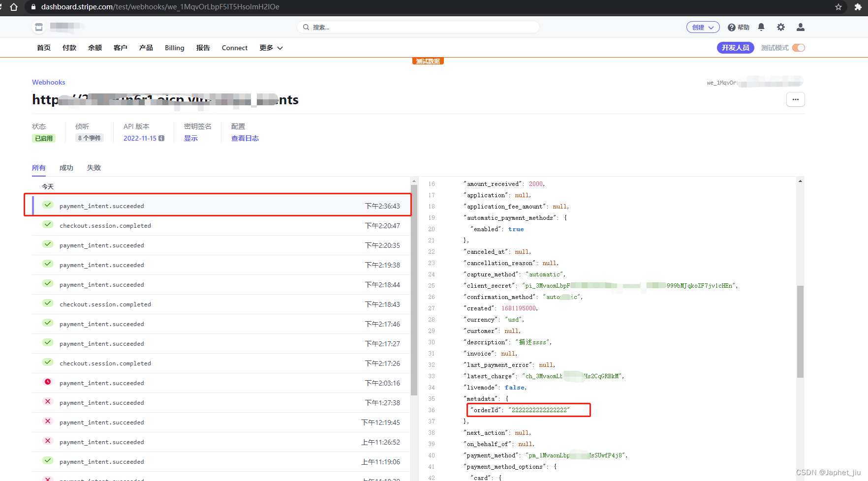868x481 pixels.
Task: Click the orderId metadata value in JSON
Action: 539,410
